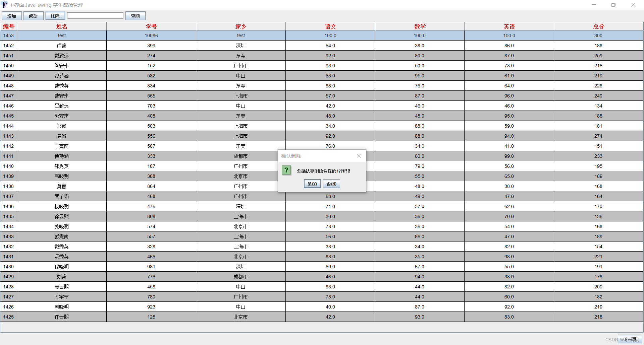
Task: Click hometown 深圳 in row 1452
Action: tap(241, 46)
